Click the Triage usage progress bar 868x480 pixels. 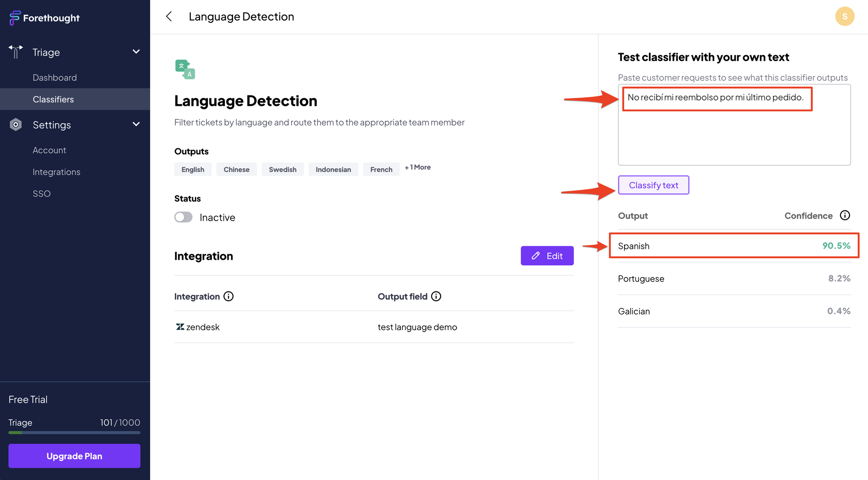(x=74, y=433)
